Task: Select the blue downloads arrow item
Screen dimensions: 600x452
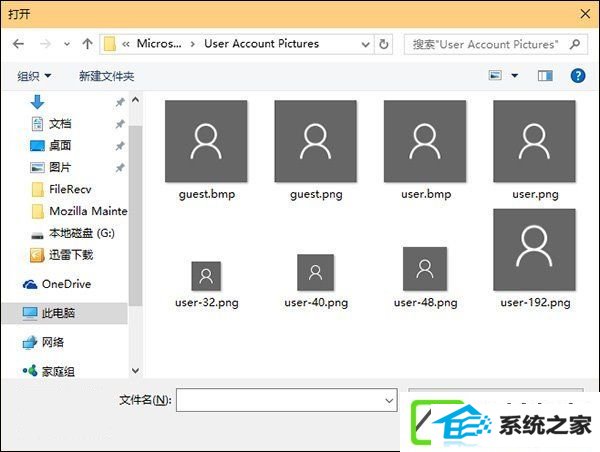Action: click(x=37, y=102)
